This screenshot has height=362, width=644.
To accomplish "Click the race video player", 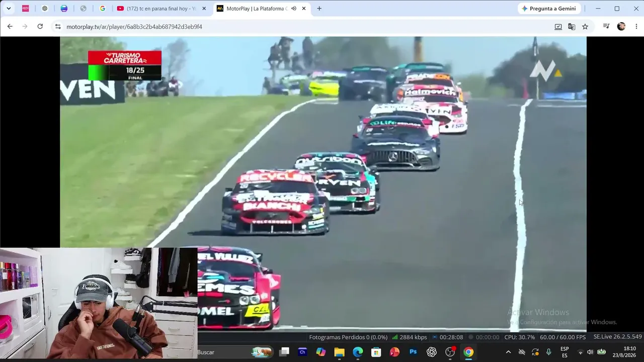I will 323,184.
